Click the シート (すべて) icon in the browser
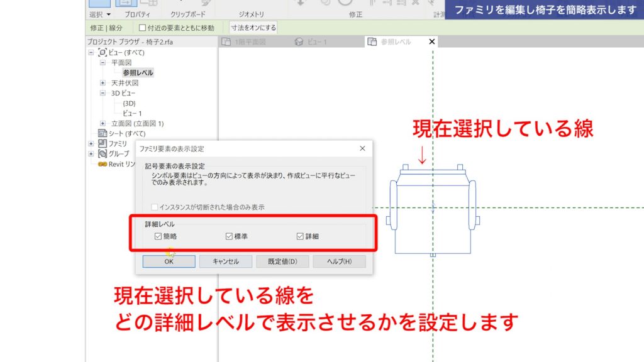This screenshot has height=362, width=644. [x=104, y=133]
